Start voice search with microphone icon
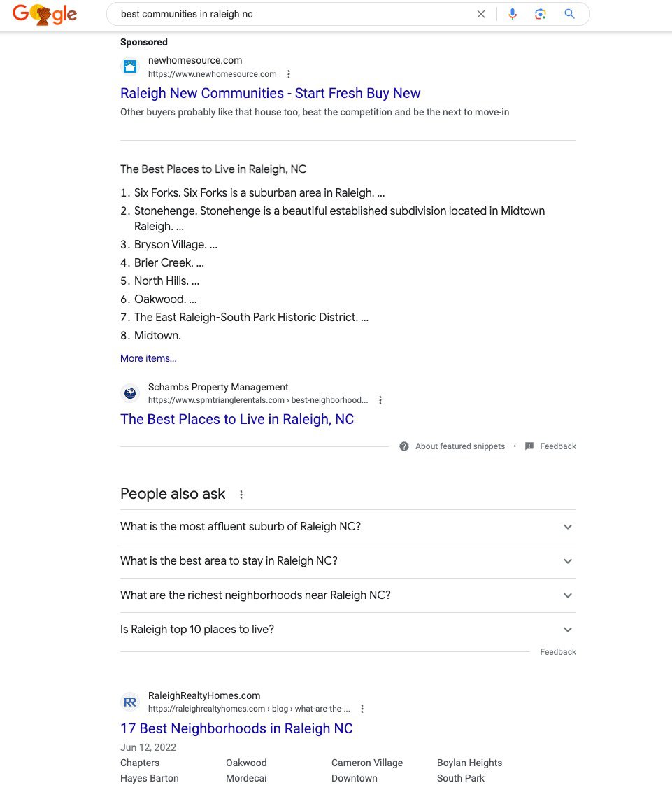Screen dimensions: 672x799 [x=513, y=14]
